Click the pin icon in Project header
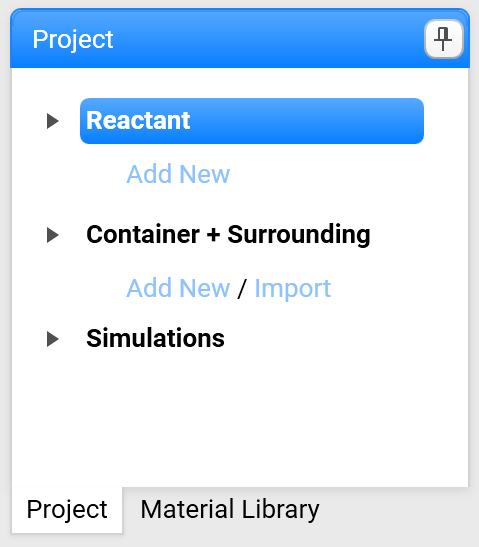 pyautogui.click(x=443, y=39)
